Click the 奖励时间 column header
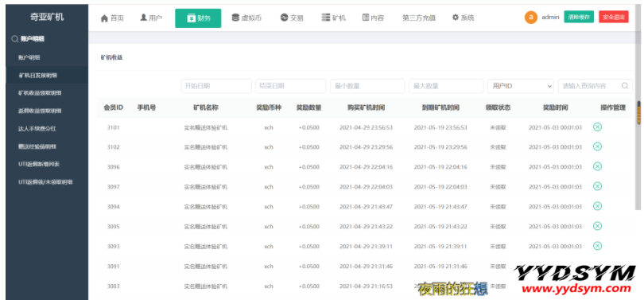This screenshot has height=300, width=644. (x=555, y=107)
